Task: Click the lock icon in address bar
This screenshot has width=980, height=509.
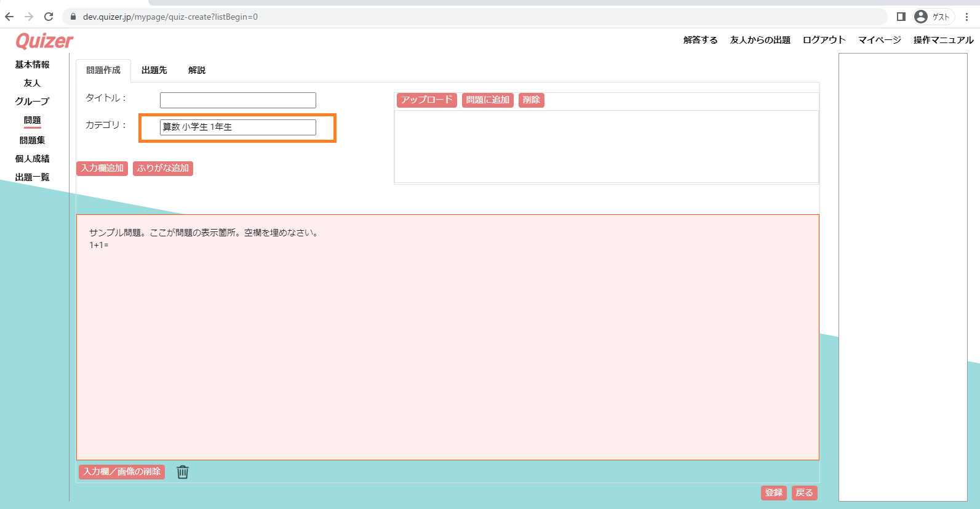Action: (x=73, y=17)
